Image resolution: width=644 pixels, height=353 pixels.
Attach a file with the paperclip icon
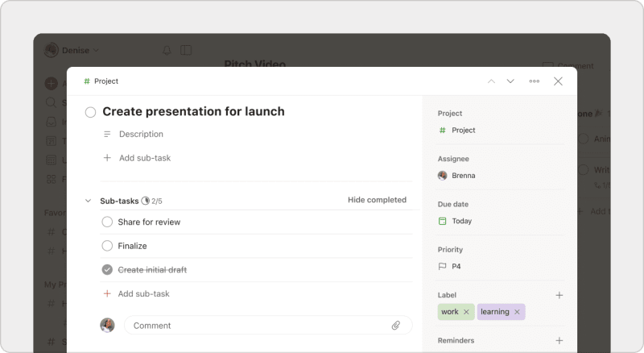click(x=395, y=326)
